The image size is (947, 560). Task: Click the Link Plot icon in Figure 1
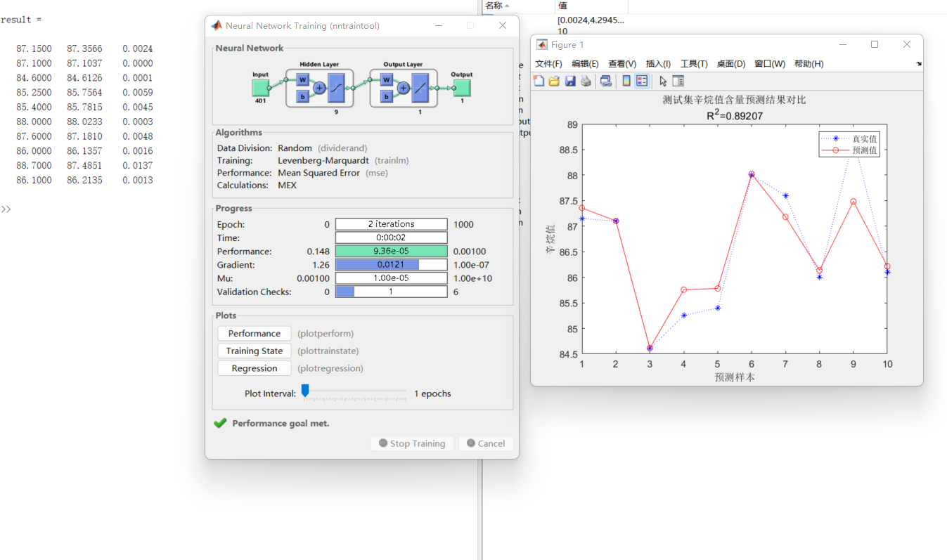(605, 81)
